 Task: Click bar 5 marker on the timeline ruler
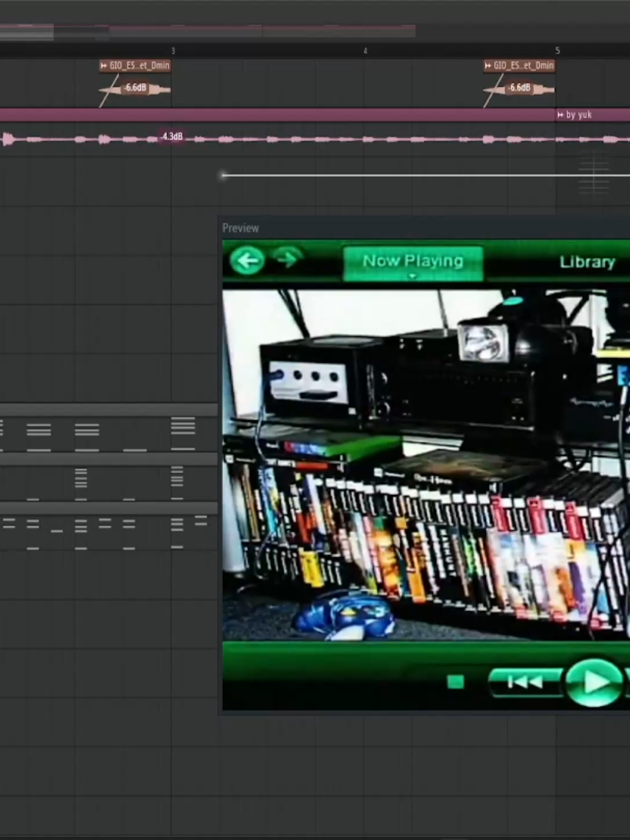[557, 51]
